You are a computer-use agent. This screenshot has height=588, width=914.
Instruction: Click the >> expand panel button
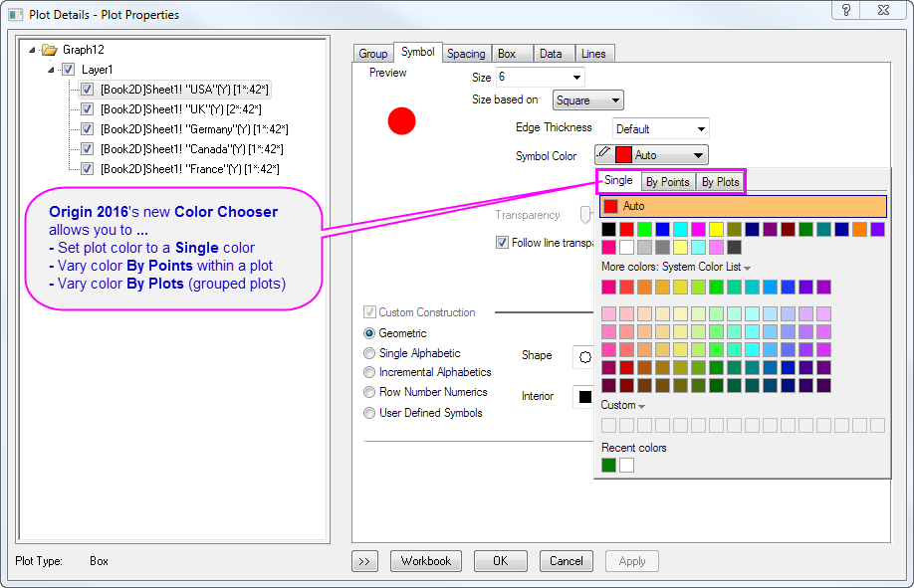point(364,561)
